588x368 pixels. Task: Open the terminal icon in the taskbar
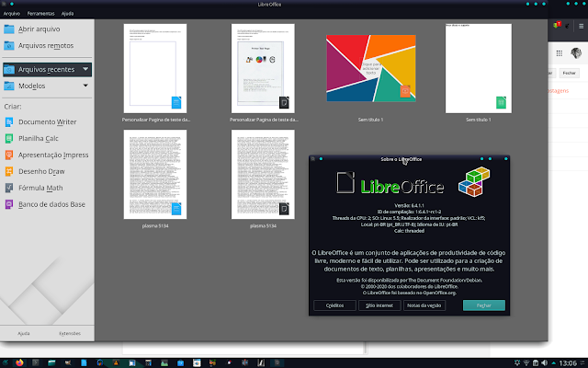pyautogui.click(x=36, y=362)
